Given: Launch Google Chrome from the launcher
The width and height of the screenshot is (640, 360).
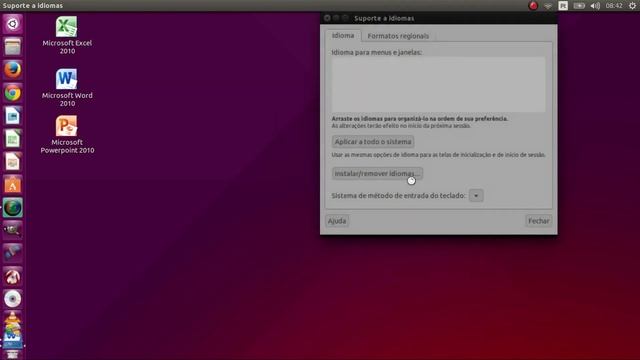Looking at the screenshot, I should [x=13, y=93].
